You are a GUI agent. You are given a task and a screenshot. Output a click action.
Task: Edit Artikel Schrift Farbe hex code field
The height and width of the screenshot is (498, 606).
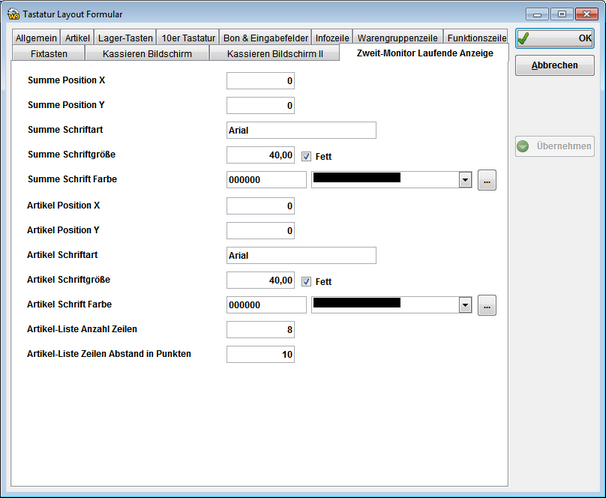266,305
